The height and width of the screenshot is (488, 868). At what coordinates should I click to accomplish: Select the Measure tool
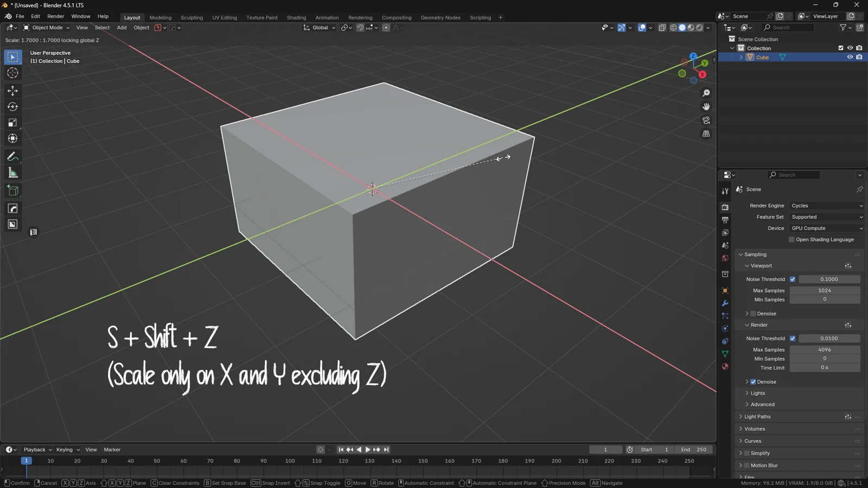[x=12, y=173]
